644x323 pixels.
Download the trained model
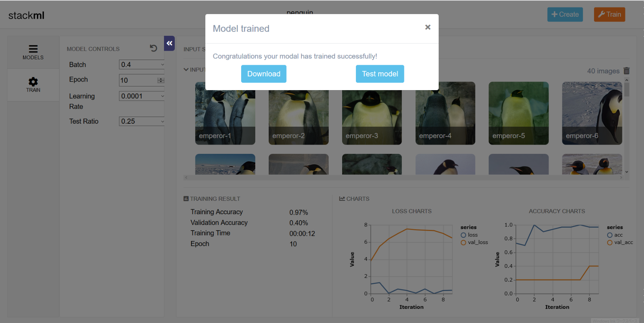[263, 74]
